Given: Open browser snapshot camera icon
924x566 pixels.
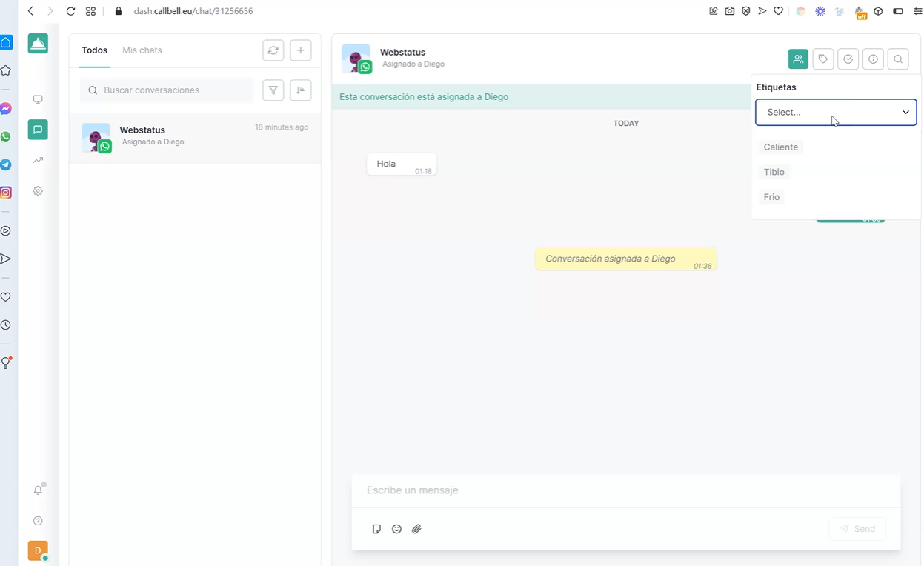Looking at the screenshot, I should pyautogui.click(x=730, y=11).
